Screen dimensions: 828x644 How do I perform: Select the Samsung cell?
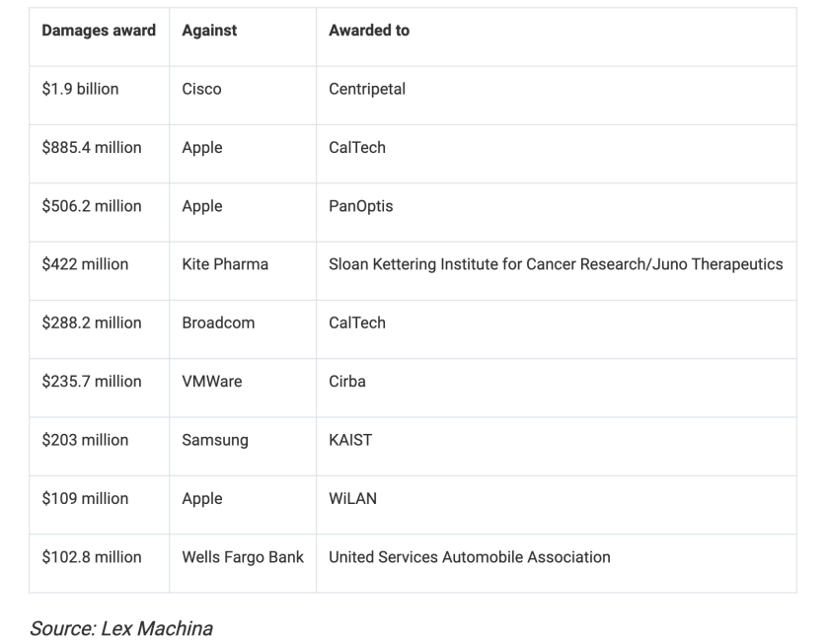[214, 440]
